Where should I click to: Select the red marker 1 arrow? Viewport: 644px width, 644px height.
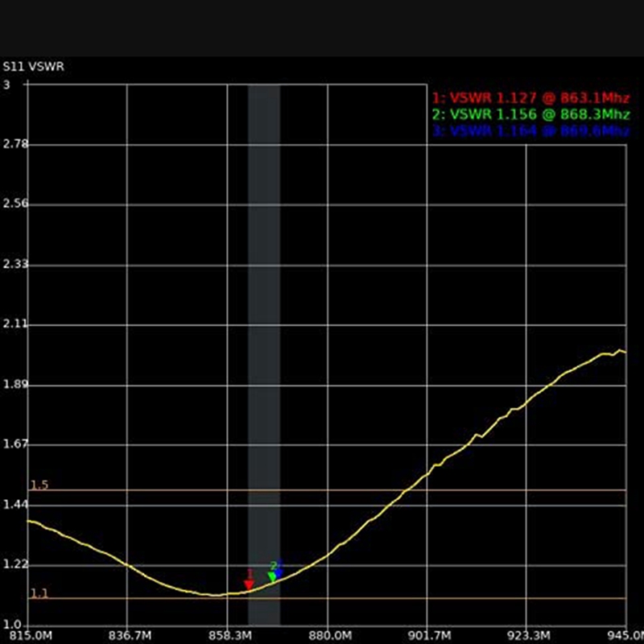click(x=247, y=581)
